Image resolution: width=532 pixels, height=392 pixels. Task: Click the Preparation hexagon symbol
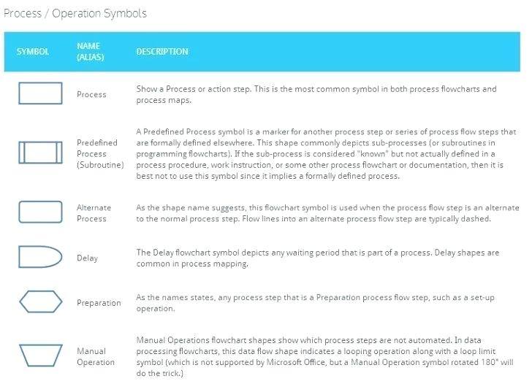pos(39,302)
